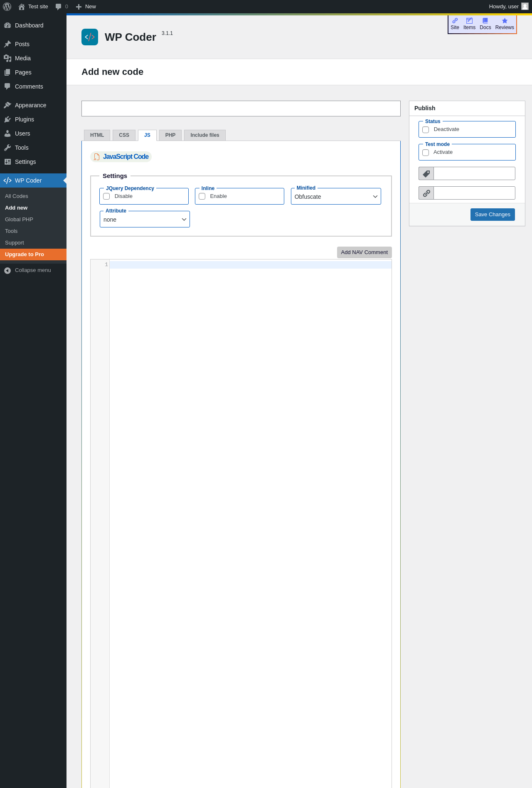Click the plus icon next to New

coord(79,7)
